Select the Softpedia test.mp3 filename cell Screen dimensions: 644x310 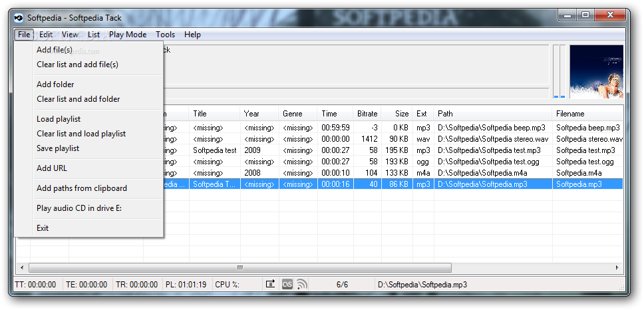click(x=587, y=150)
